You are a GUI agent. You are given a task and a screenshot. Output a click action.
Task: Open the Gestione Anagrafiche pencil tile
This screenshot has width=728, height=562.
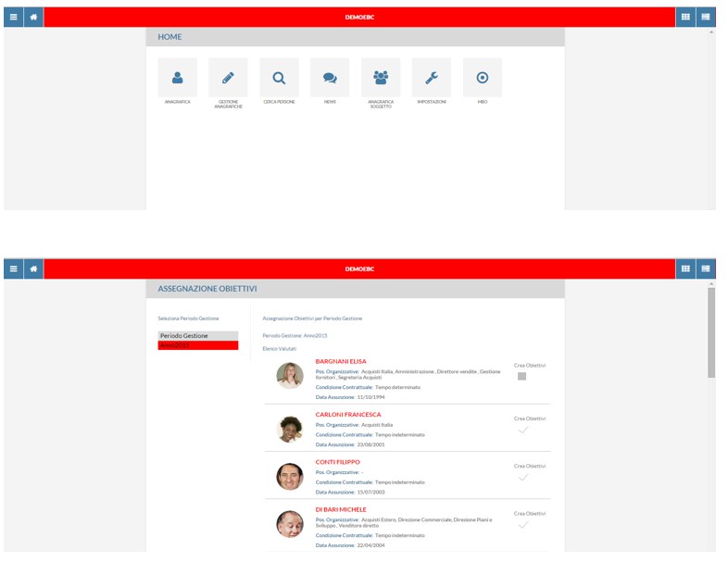(228, 78)
